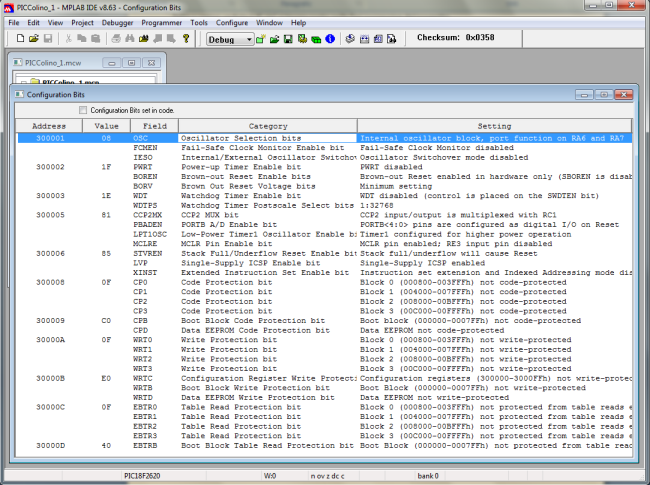The width and height of the screenshot is (650, 485).
Task: Click the green package project icon
Action: click(x=316, y=39)
